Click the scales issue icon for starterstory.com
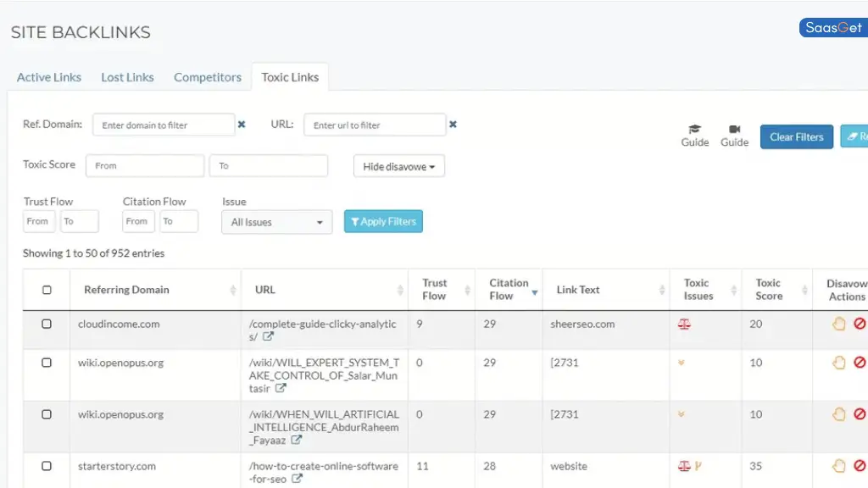The height and width of the screenshot is (488, 868). (x=684, y=467)
